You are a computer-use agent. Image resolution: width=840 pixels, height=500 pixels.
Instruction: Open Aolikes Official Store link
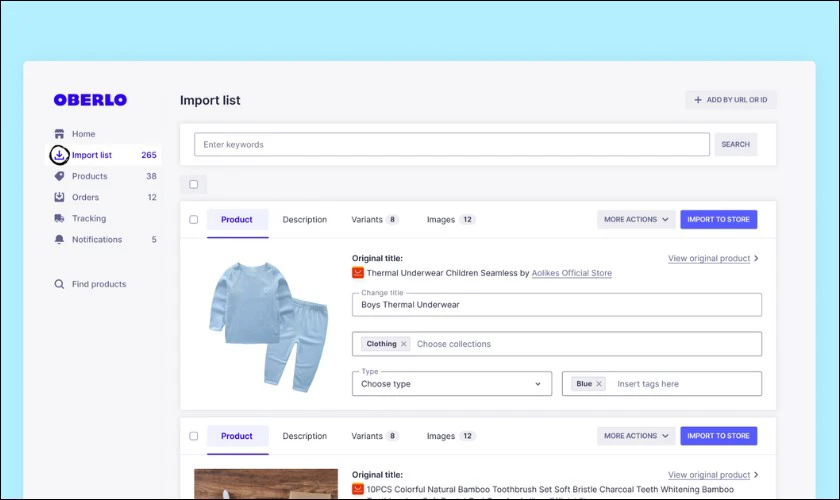click(x=572, y=273)
